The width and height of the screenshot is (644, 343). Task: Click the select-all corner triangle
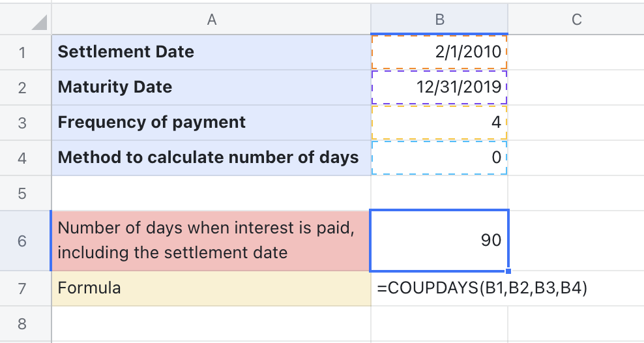[x=38, y=22]
